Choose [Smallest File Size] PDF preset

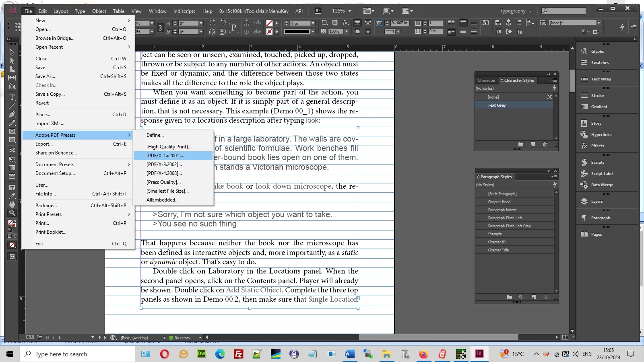point(173,191)
